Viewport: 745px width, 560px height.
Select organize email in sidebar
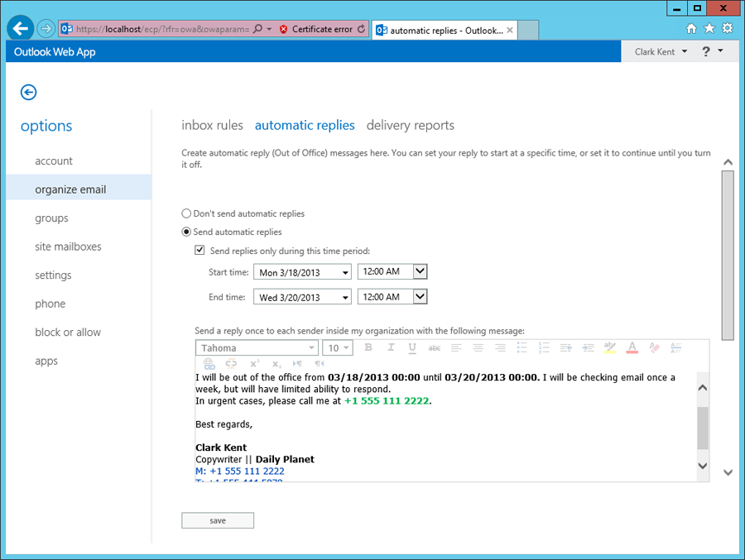point(79,187)
